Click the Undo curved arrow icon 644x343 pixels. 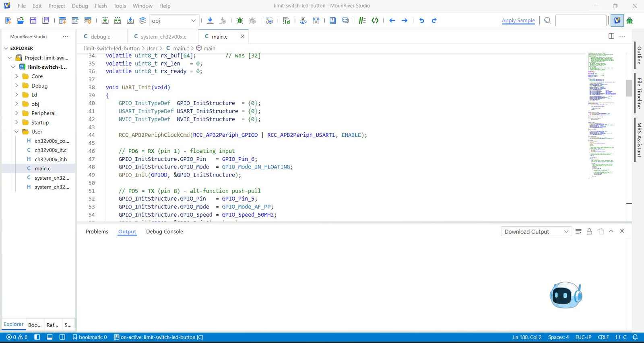[422, 21]
